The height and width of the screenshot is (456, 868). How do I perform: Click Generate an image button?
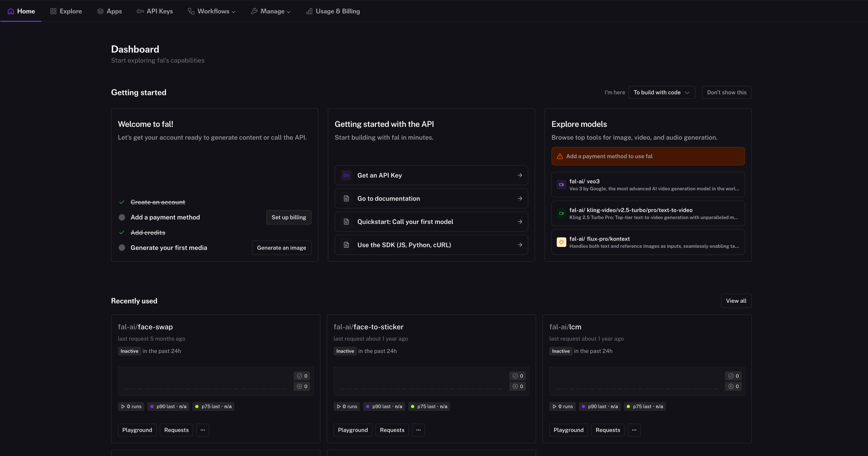(x=281, y=248)
